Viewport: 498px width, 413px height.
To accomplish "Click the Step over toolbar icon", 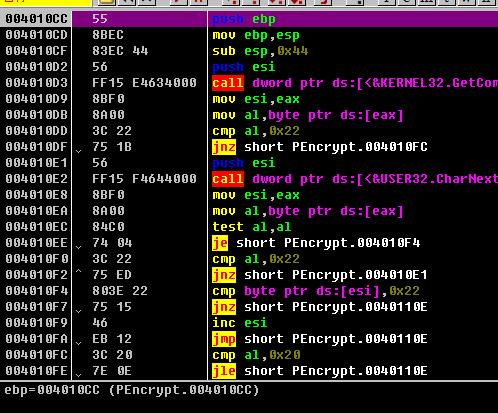I will [252, 2].
